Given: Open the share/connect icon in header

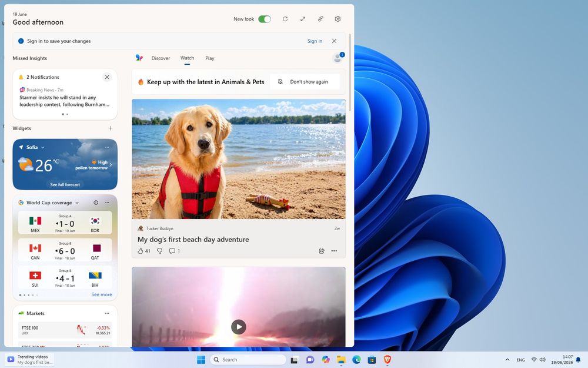Looking at the screenshot, I should tap(320, 19).
